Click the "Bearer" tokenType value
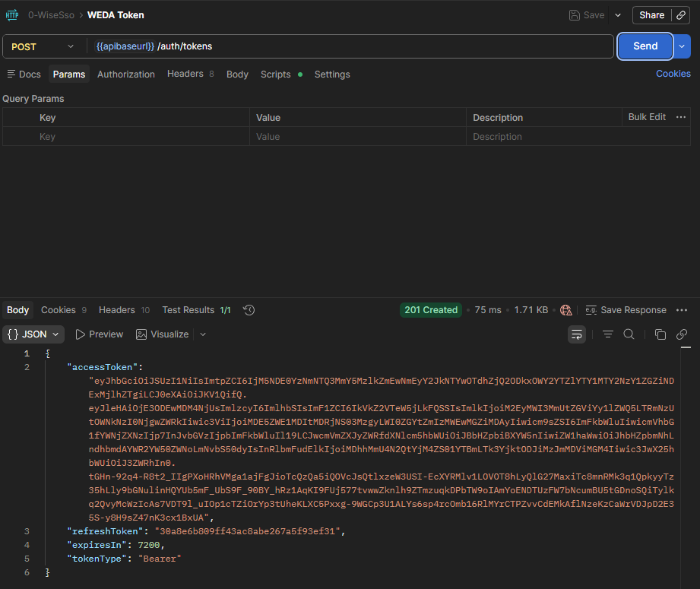The image size is (700, 589). [160, 559]
